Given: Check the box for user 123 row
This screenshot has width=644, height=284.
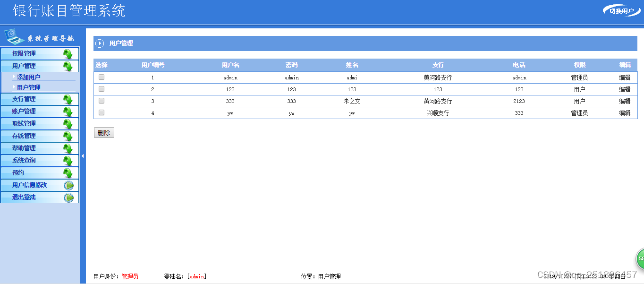Looking at the screenshot, I should click(x=102, y=89).
